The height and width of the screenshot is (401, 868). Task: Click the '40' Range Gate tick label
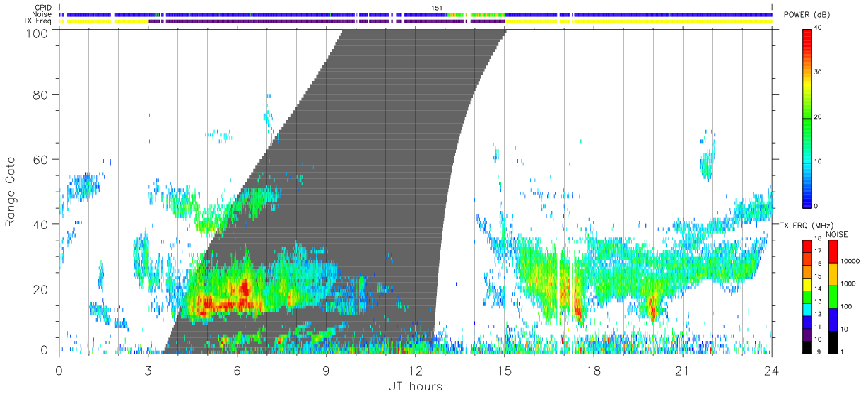tap(42, 224)
